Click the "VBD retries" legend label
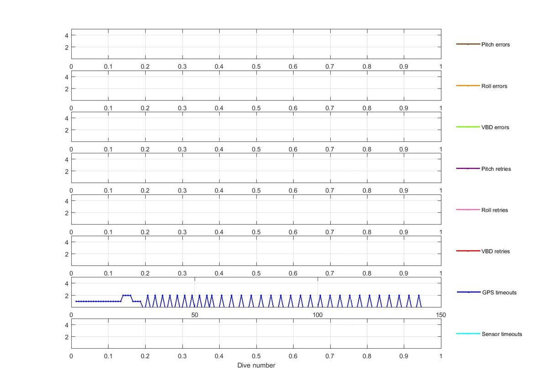The height and width of the screenshot is (392, 548). click(x=495, y=251)
